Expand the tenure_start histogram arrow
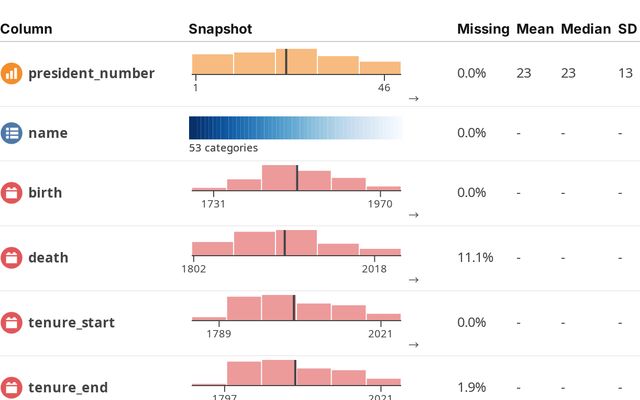This screenshot has height=400, width=640. tap(413, 344)
